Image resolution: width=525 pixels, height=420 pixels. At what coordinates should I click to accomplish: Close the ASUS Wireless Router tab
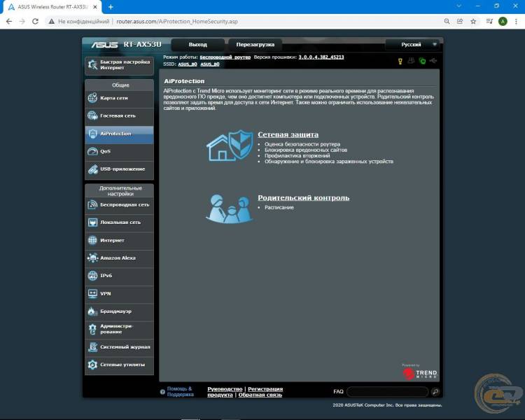95,7
